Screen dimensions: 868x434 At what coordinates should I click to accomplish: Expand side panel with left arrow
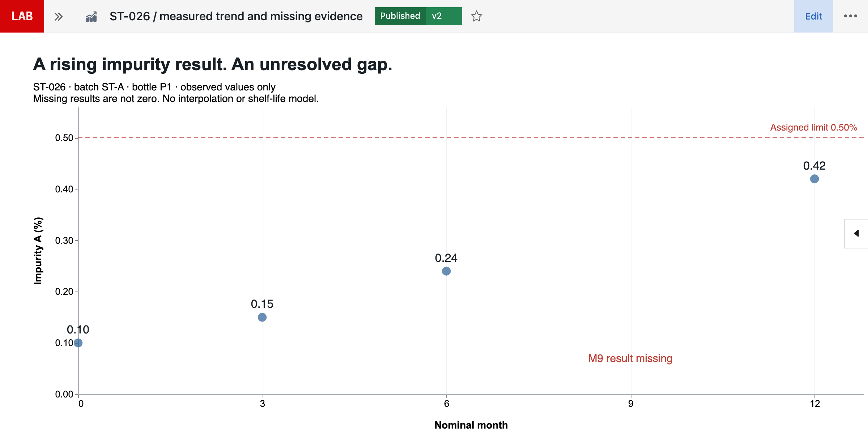point(856,233)
